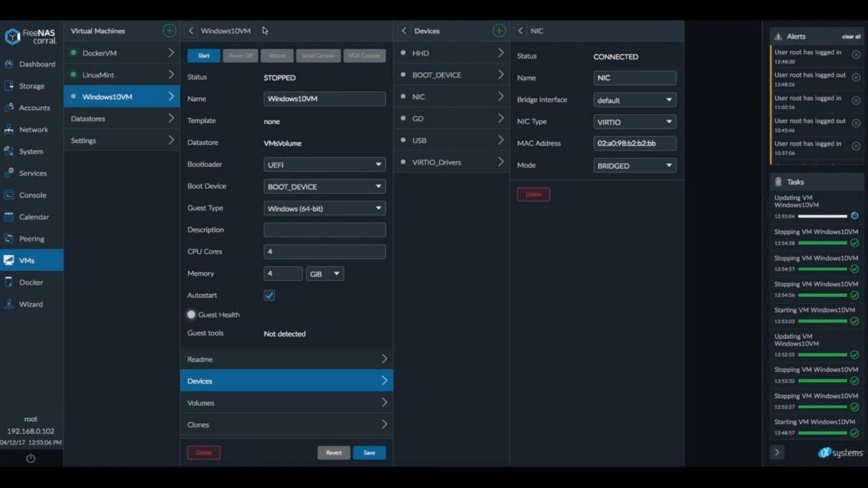868x488 pixels.
Task: Click the Save button
Action: (x=369, y=453)
